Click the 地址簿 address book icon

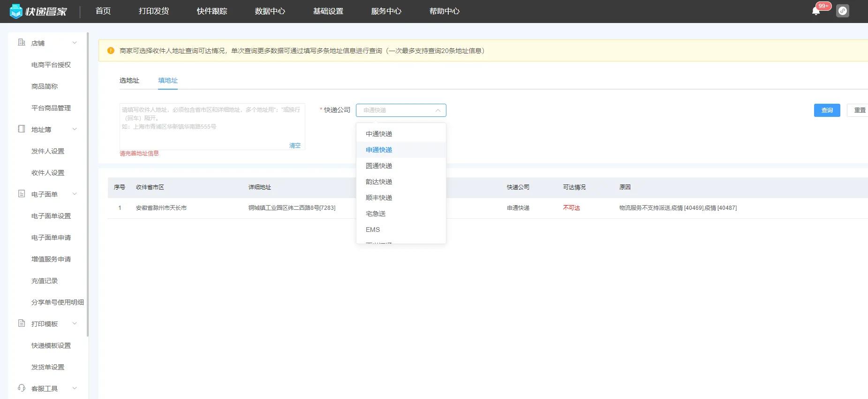pyautogui.click(x=22, y=129)
